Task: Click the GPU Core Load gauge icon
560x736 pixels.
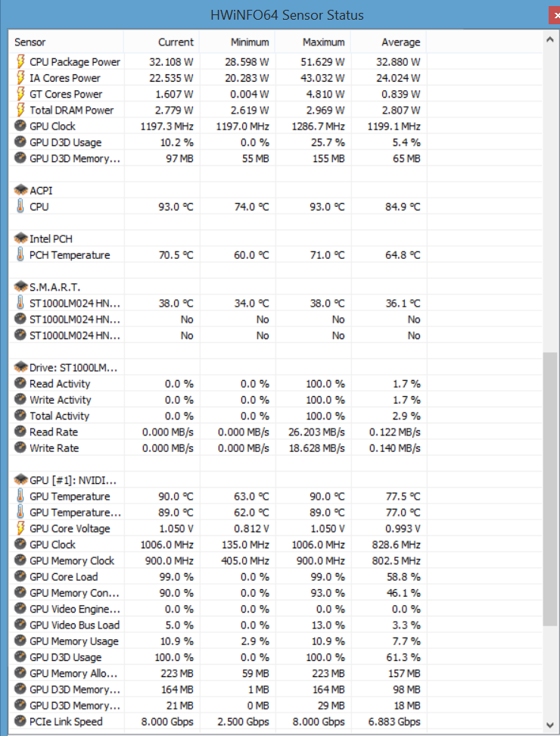Action: [x=20, y=577]
